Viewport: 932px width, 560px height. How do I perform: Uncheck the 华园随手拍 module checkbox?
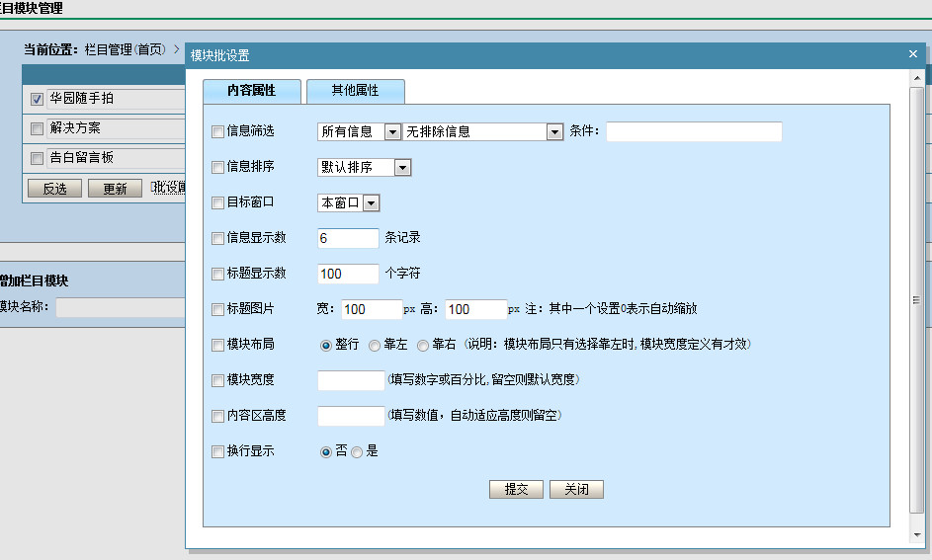pos(38,99)
